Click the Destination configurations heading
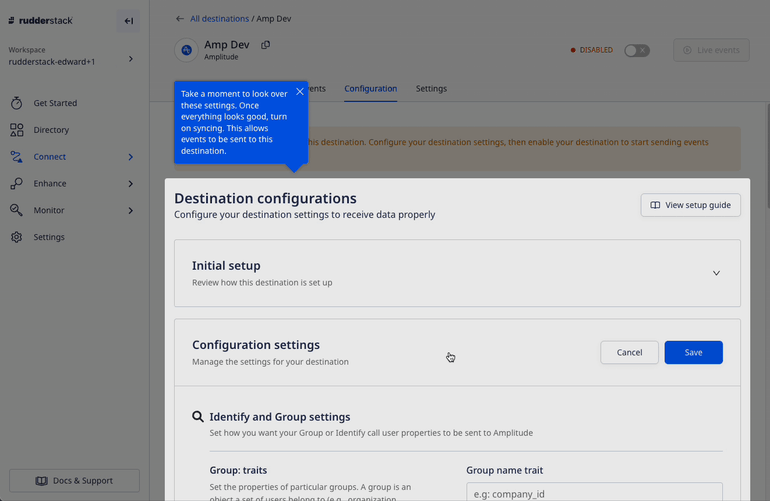 pyautogui.click(x=265, y=198)
